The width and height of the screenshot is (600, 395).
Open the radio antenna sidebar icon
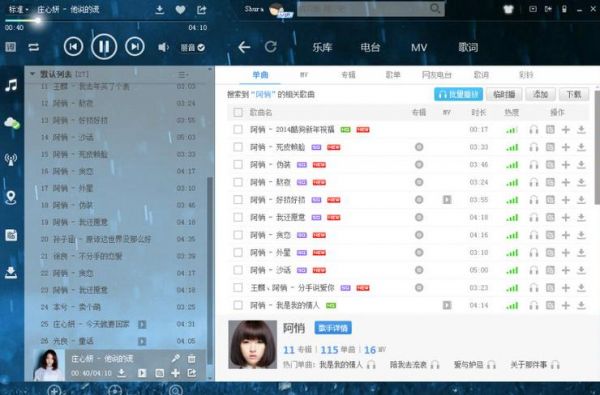click(x=11, y=160)
